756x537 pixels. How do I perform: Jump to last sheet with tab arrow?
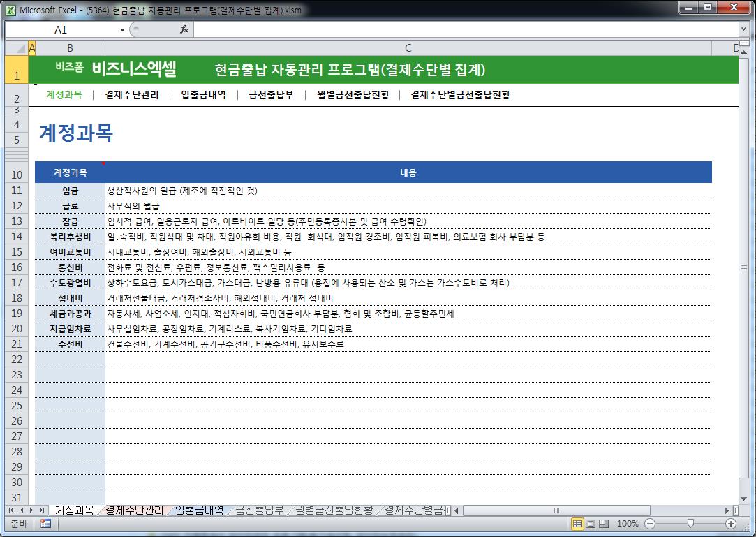(41, 510)
